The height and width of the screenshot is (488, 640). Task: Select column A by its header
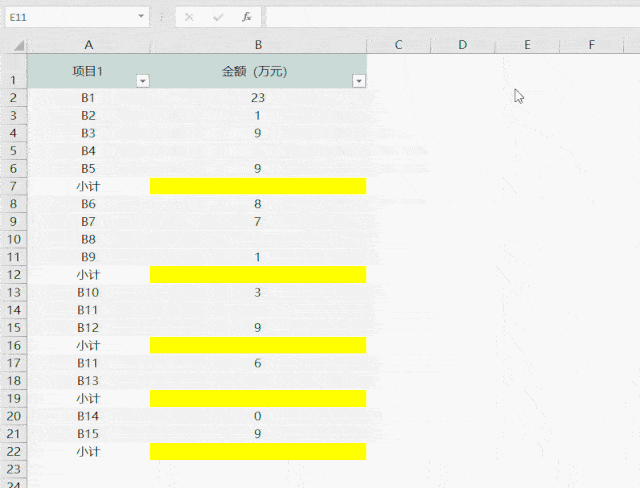click(x=89, y=45)
